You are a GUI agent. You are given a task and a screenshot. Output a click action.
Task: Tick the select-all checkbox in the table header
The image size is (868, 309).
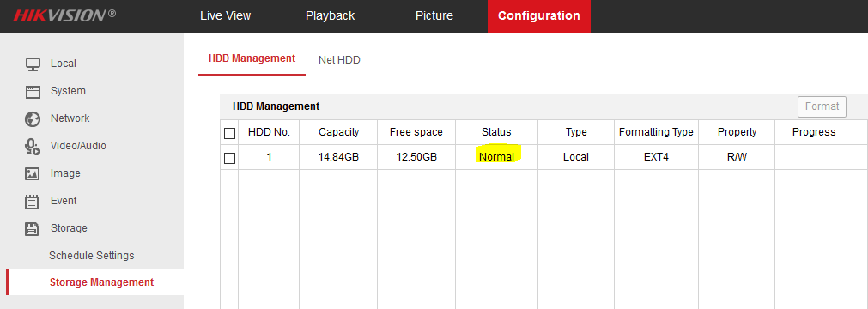(x=229, y=133)
